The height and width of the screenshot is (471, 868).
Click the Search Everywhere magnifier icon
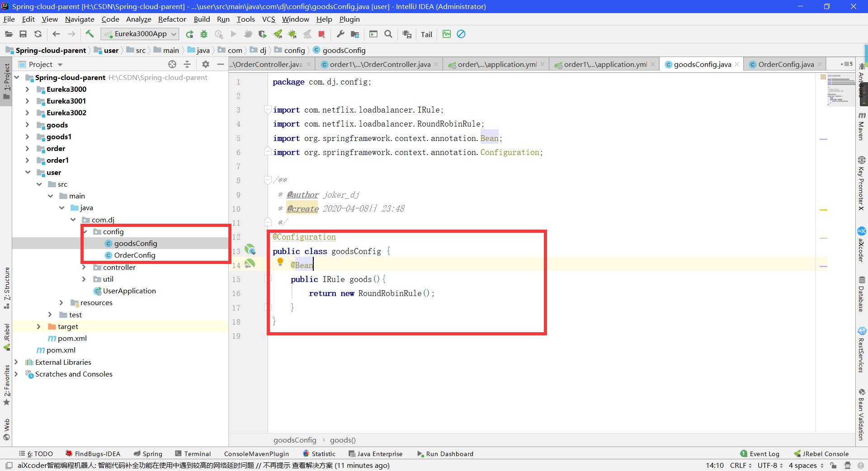pyautogui.click(x=388, y=34)
